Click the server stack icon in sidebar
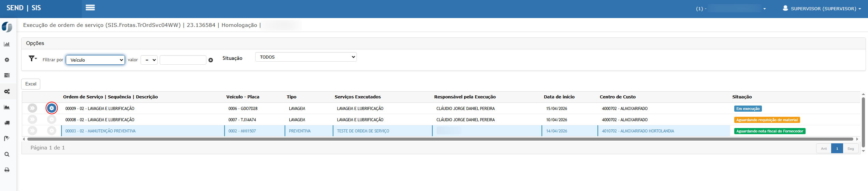 [x=7, y=76]
